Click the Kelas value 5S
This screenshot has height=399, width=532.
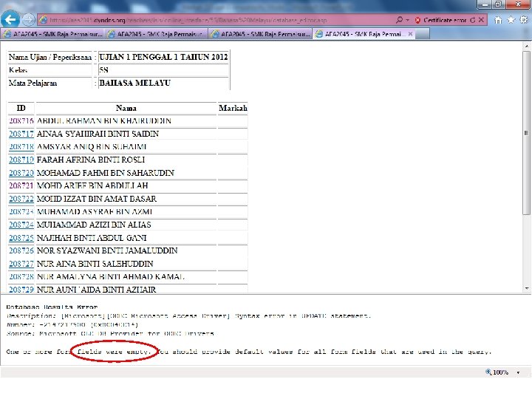[x=103, y=70]
